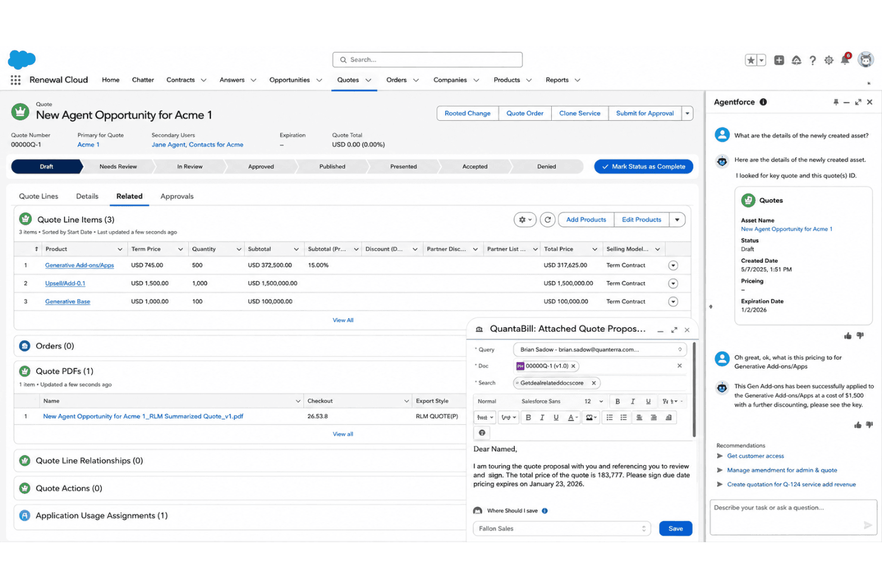The height and width of the screenshot is (588, 882).
Task: Give thumbs up on Quotes asset response
Action: pos(848,336)
